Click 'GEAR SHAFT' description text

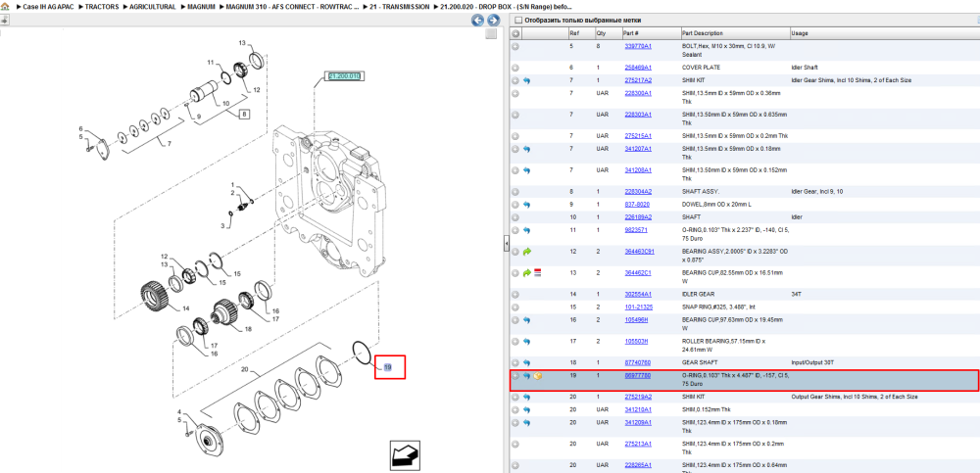click(698, 362)
